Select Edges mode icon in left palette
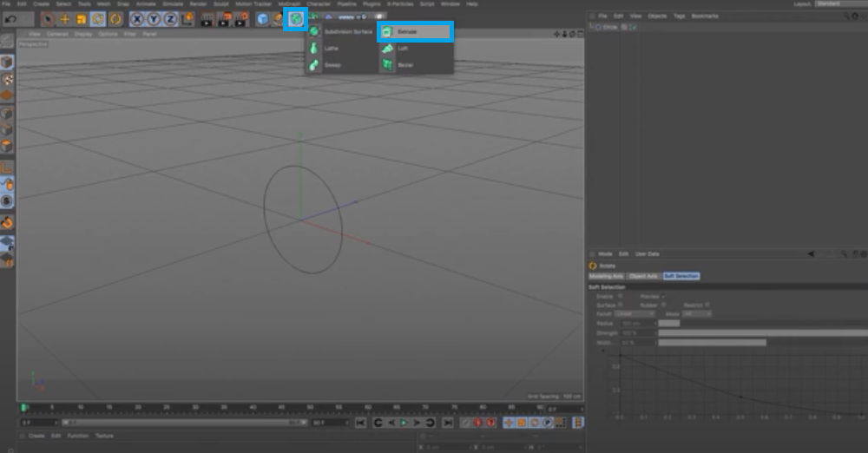 (7, 129)
